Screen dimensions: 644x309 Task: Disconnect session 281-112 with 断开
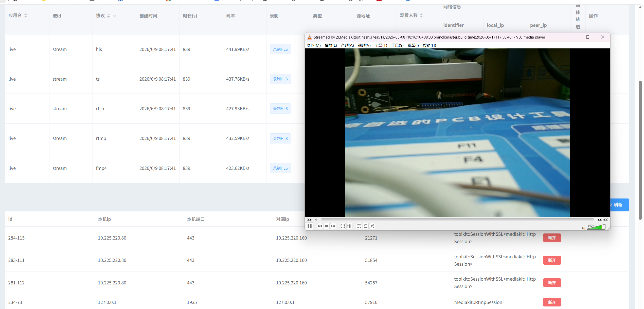click(x=552, y=283)
